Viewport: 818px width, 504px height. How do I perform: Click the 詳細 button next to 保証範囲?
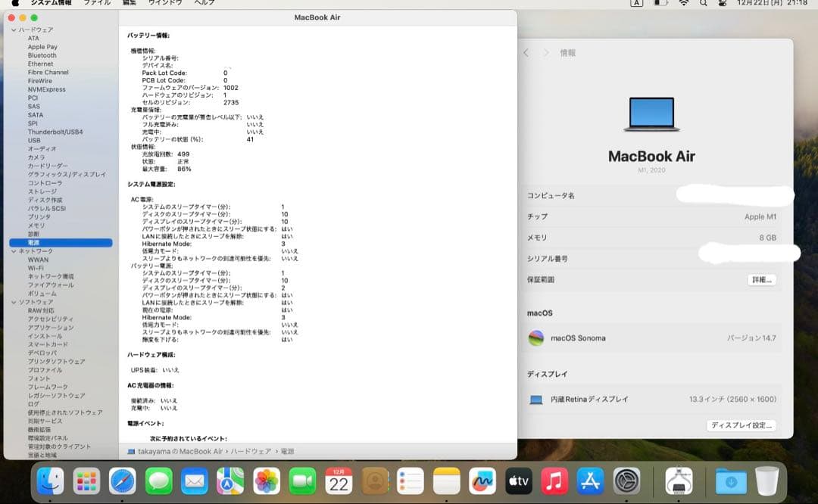click(763, 279)
